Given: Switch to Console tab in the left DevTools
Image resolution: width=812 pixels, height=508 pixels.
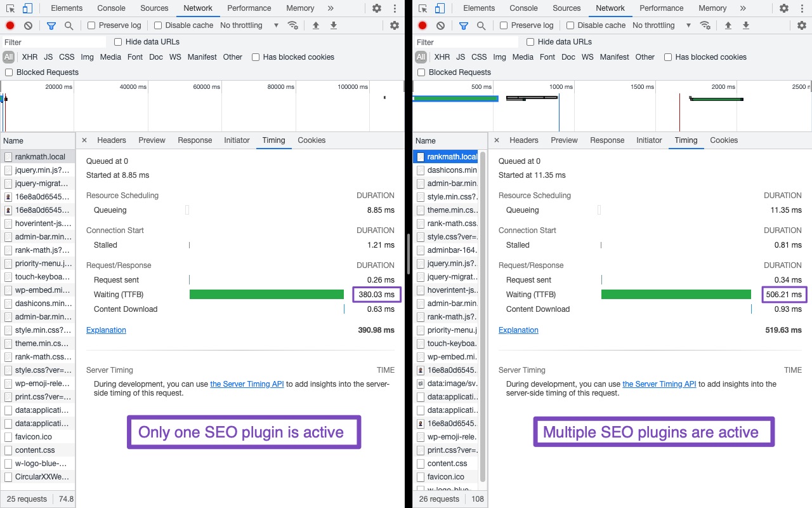Looking at the screenshot, I should 111,8.
